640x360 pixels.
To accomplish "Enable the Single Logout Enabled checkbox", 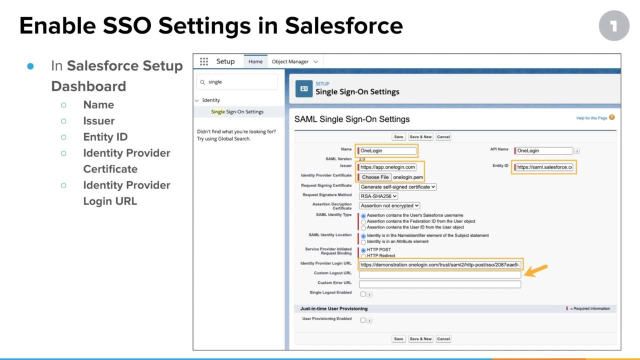I will click(363, 294).
